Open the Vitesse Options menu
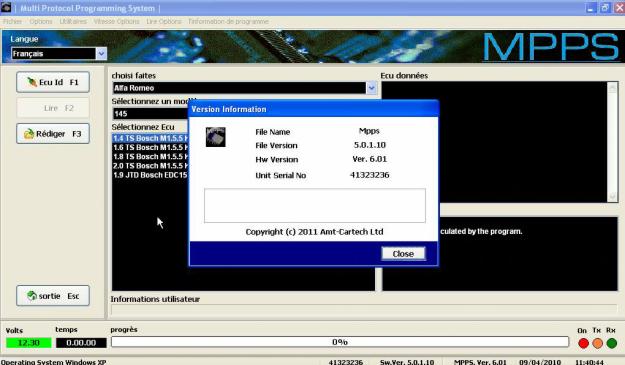Screen dimensions: 625x365 116,22
